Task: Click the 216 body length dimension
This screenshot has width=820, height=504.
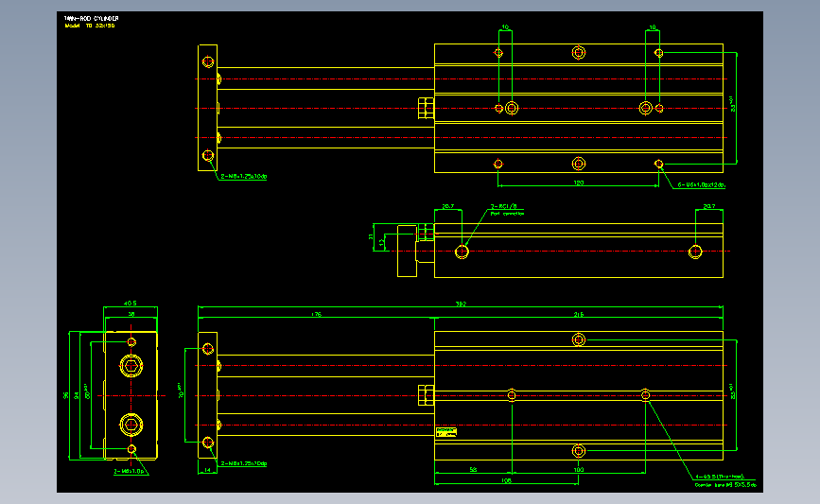Action: pos(579,314)
